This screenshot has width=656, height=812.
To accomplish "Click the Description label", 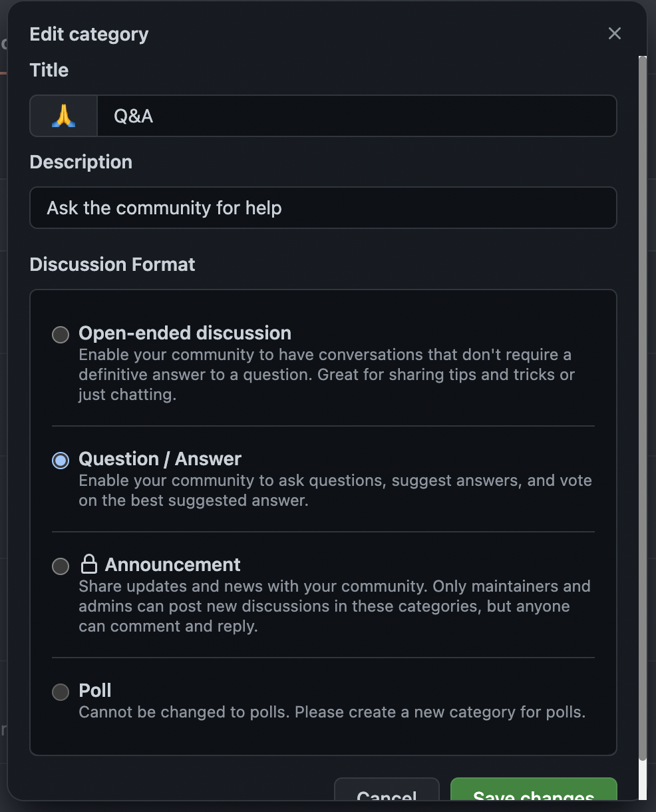I will click(81, 161).
